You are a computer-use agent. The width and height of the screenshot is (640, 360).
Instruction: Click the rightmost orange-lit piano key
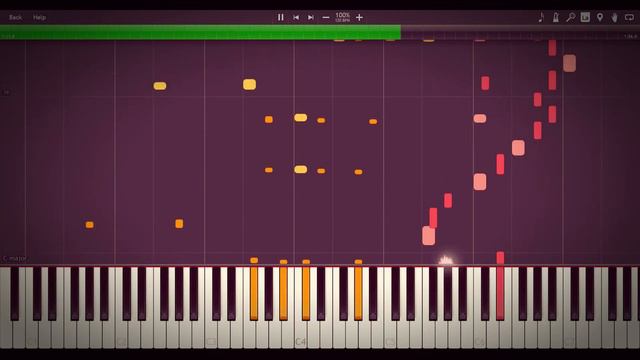[x=358, y=293]
